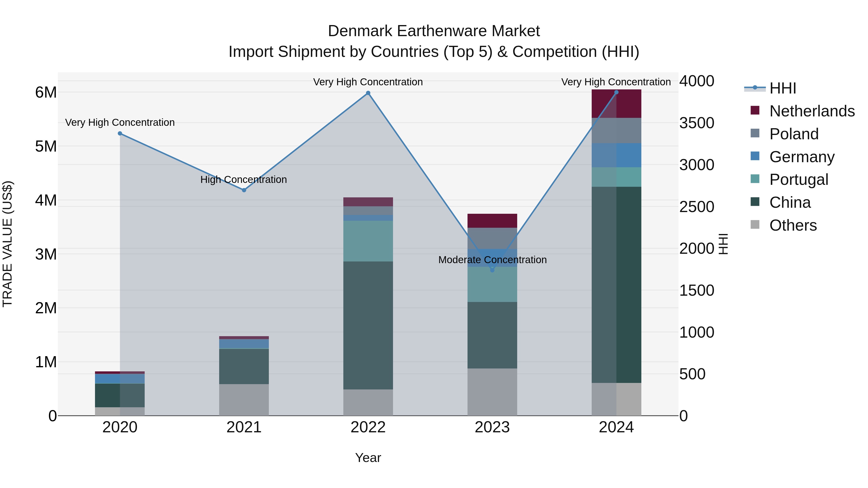Click the China segment of the 2024 bar
The image size is (868, 488).
(617, 285)
